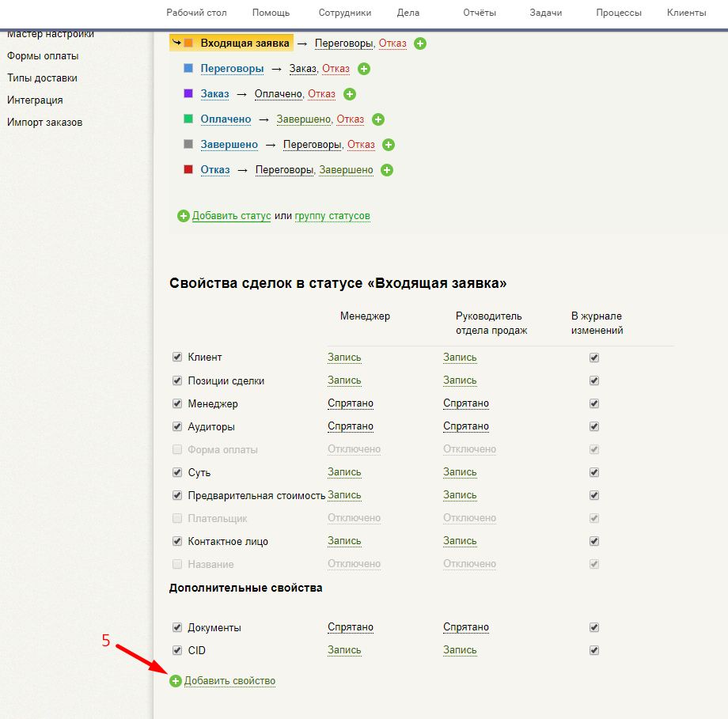Screen dimensions: 728x719
Task: Click plus icon in Оплачено status row
Action: tap(378, 119)
